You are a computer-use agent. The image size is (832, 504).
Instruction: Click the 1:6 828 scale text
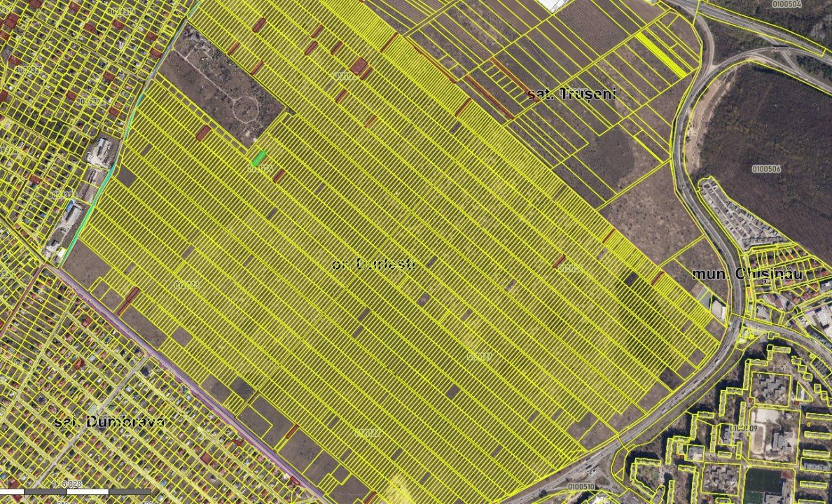click(x=71, y=484)
